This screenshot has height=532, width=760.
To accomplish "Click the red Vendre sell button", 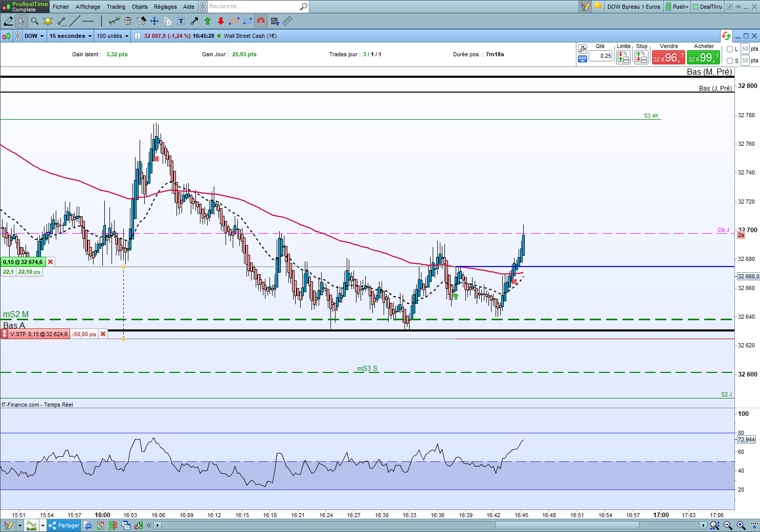I will (668, 57).
